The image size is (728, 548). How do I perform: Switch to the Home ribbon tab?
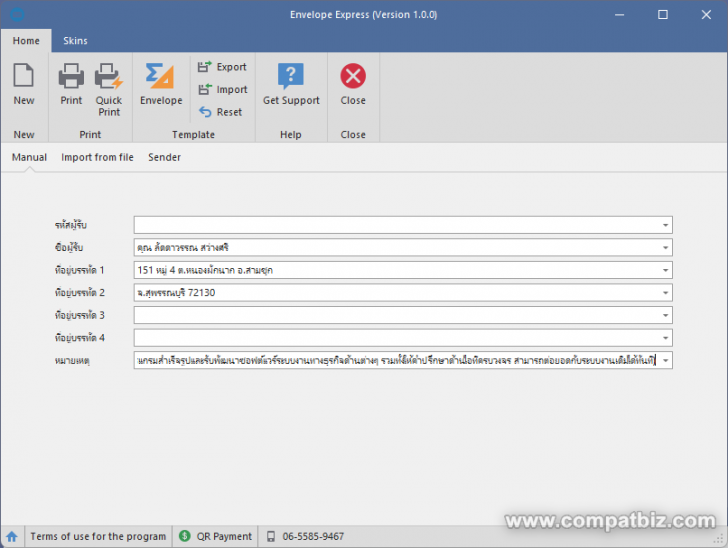(26, 41)
